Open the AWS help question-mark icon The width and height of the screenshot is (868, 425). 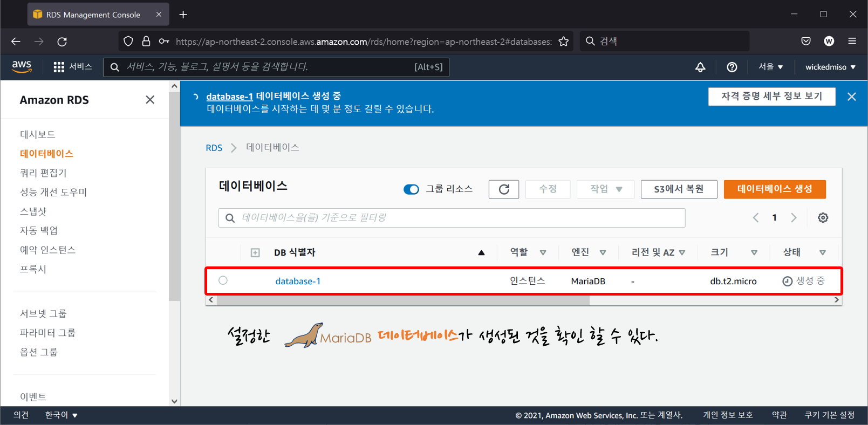[x=732, y=67]
